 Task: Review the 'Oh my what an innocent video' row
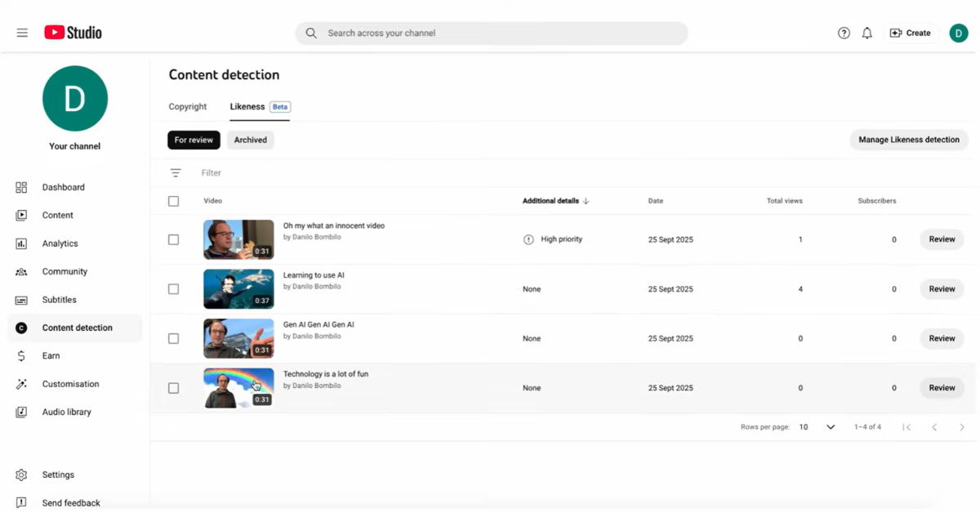pos(941,239)
